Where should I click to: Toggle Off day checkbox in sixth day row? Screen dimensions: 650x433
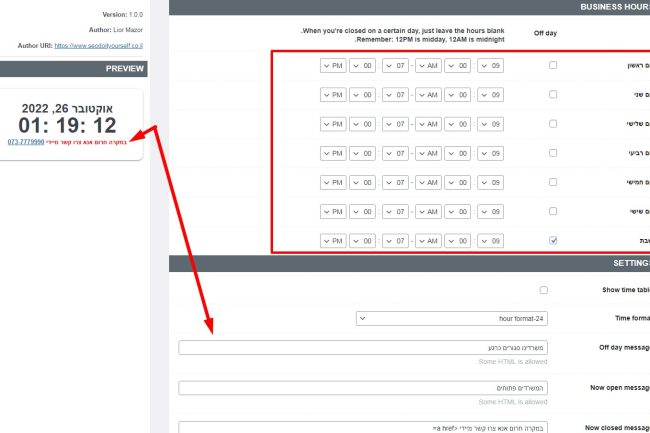pos(553,211)
